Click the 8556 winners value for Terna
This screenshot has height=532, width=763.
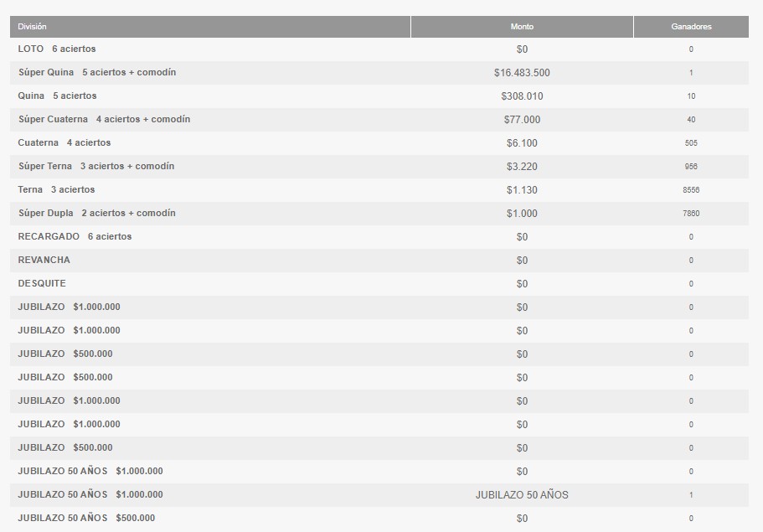[x=691, y=190]
